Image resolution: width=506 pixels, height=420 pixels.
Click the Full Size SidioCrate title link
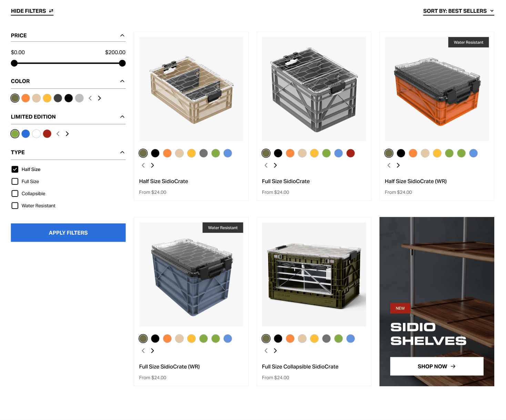click(286, 181)
